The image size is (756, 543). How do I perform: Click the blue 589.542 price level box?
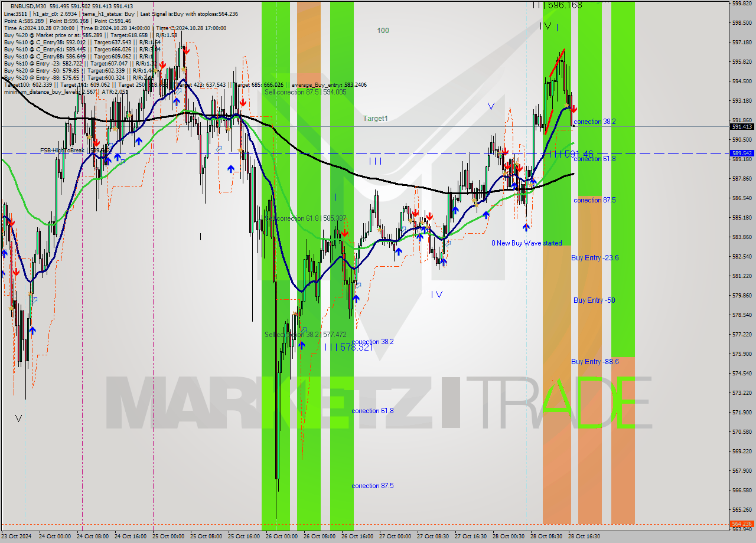(742, 153)
